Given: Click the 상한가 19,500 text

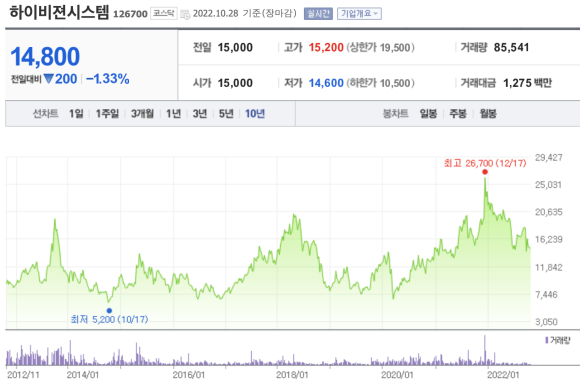Looking at the screenshot, I should click(x=380, y=47).
